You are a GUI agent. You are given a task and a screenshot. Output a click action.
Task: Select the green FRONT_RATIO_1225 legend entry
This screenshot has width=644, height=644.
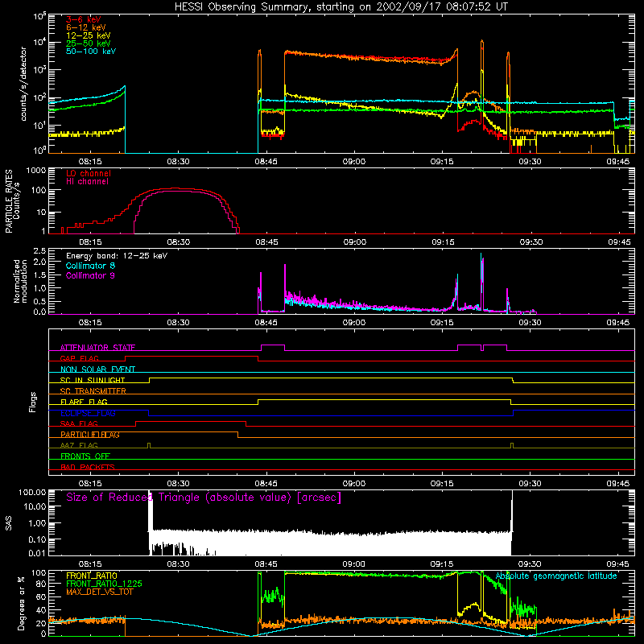pos(105,584)
